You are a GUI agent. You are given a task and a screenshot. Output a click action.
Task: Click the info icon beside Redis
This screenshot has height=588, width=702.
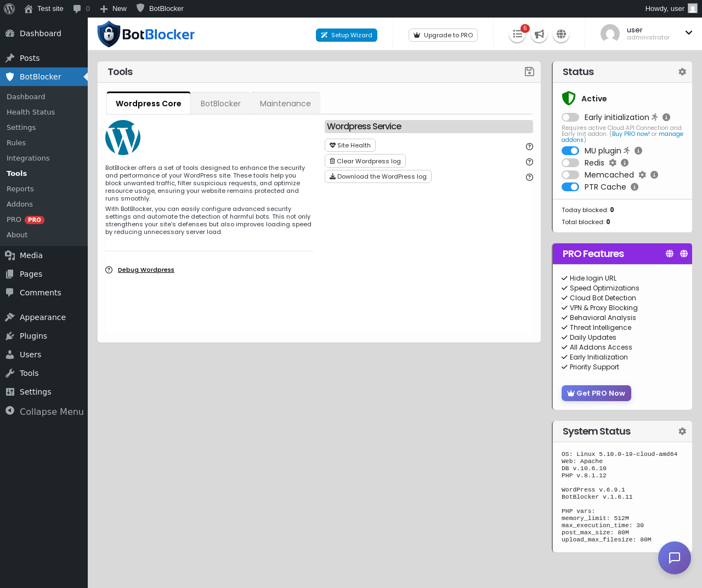(x=625, y=163)
